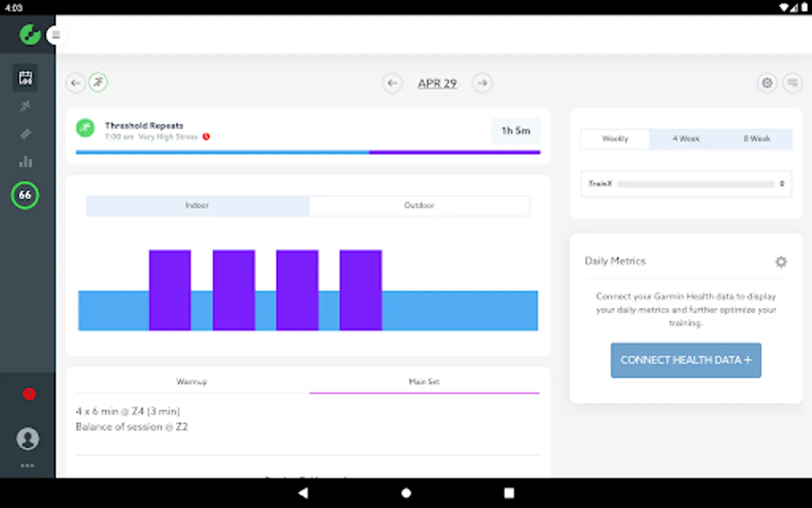Open the user profile avatar
Screen dimensions: 812x508
(x=28, y=439)
